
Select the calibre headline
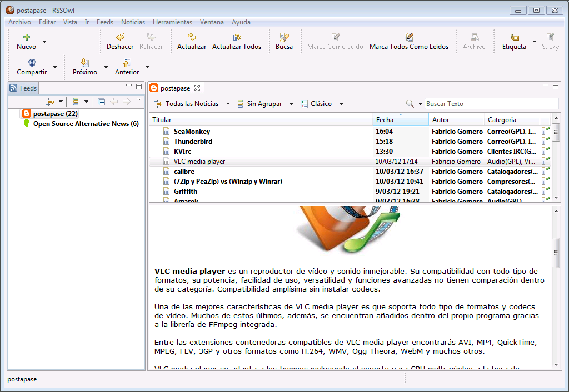[184, 171]
